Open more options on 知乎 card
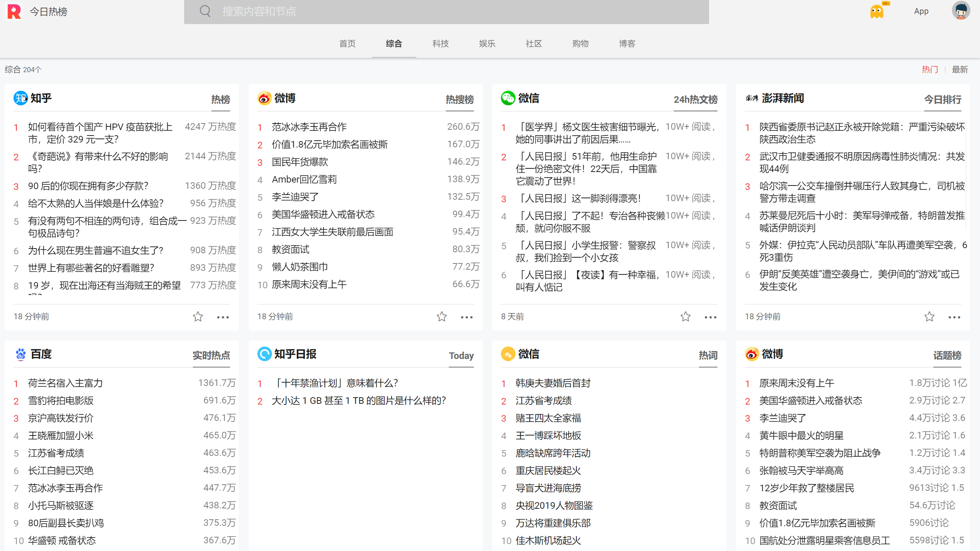The height and width of the screenshot is (551, 980). tap(223, 317)
